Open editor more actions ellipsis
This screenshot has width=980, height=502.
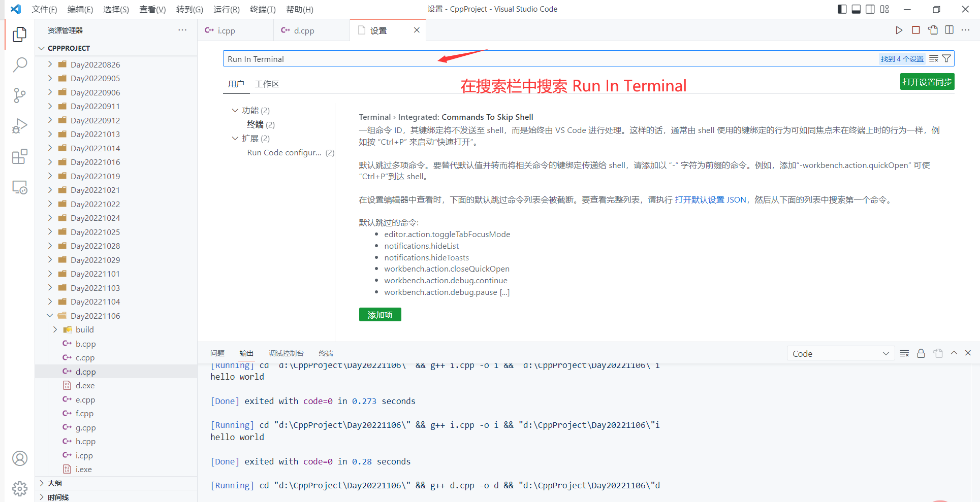[x=965, y=30]
